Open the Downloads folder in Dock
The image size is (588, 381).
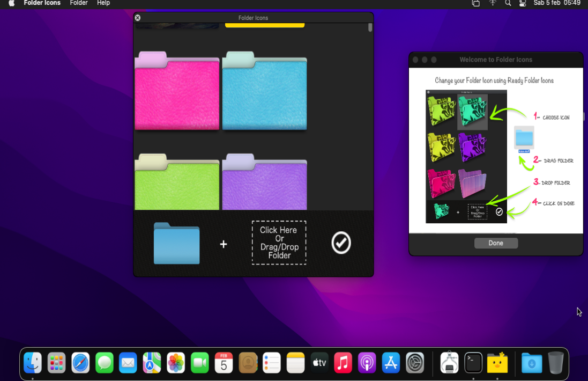point(532,363)
